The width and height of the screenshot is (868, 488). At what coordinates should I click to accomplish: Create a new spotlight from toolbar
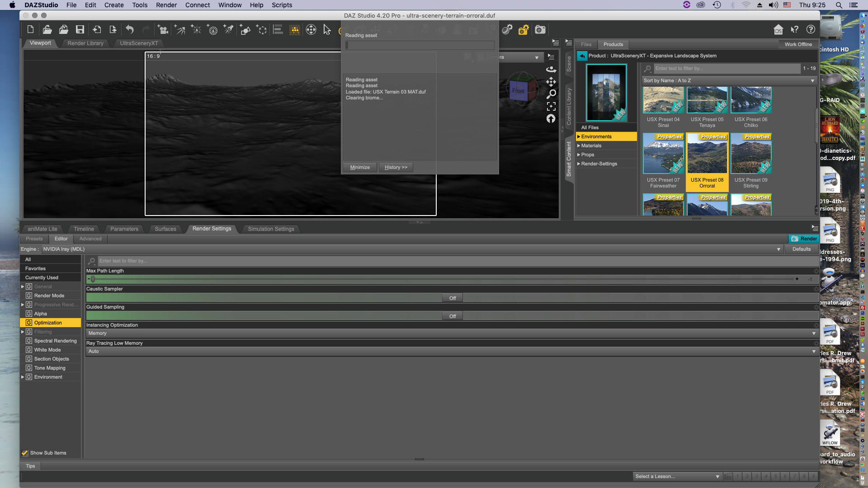pyautogui.click(x=229, y=30)
